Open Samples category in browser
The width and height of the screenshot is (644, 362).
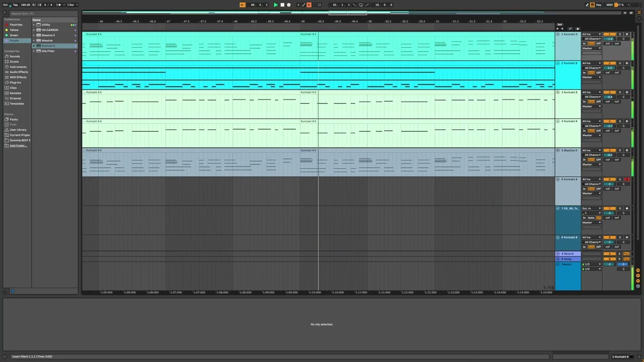pyautogui.click(x=15, y=93)
